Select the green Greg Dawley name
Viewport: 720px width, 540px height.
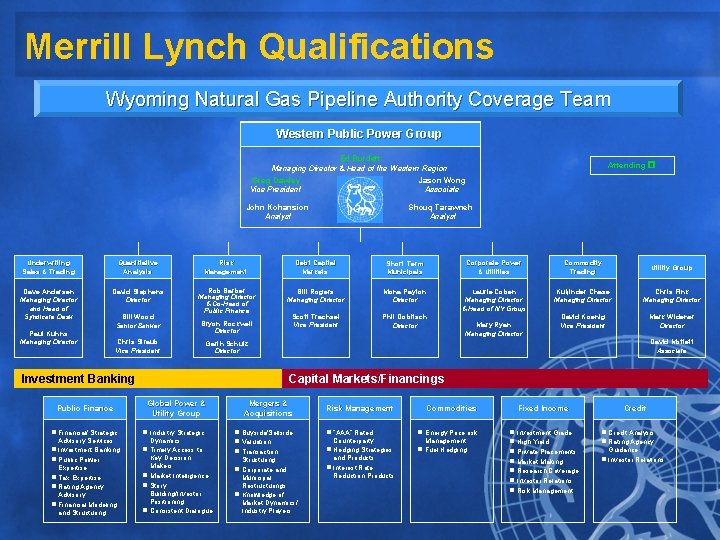(276, 180)
